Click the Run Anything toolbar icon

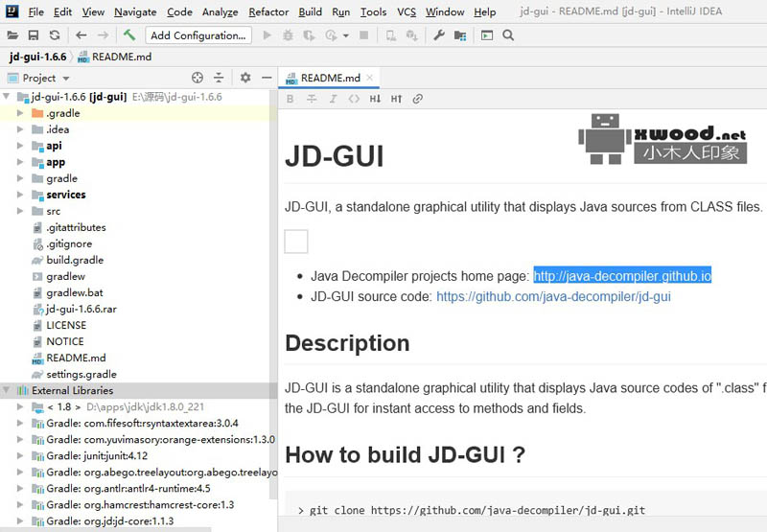pos(487,35)
